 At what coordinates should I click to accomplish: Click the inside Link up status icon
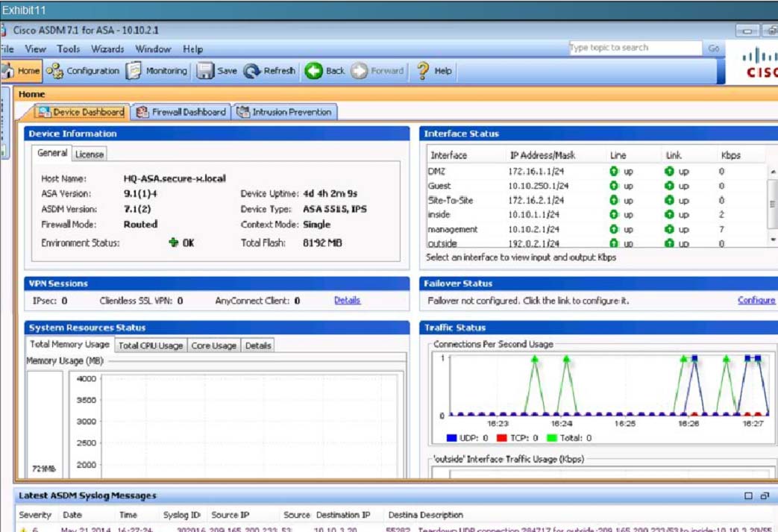point(669,214)
